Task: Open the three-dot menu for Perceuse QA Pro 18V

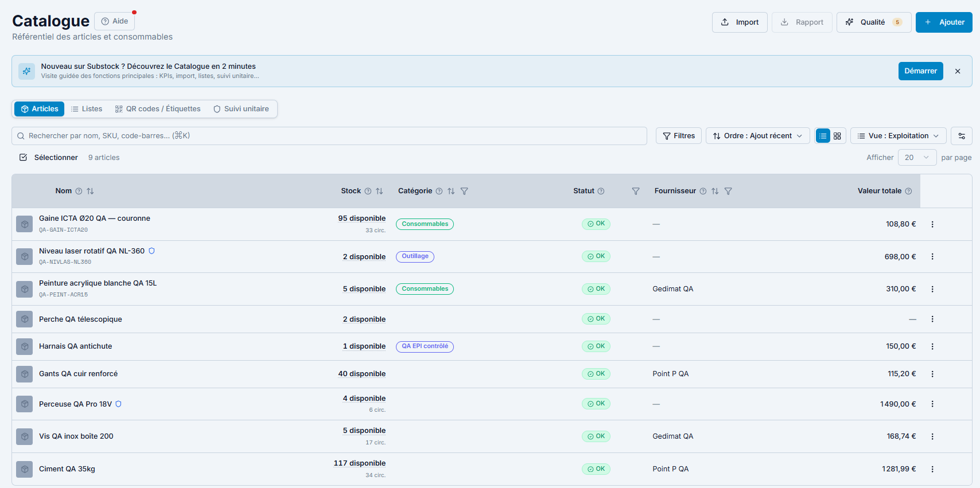Action: 932,404
